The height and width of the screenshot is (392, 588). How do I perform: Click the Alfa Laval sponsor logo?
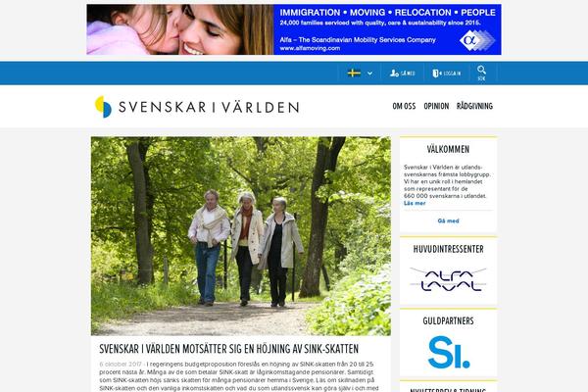click(x=448, y=280)
